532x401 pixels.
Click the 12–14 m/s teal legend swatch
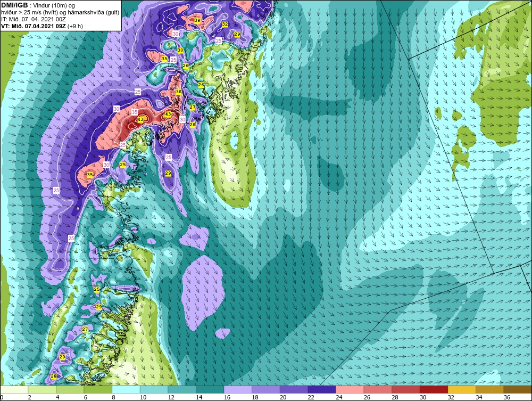(182, 389)
